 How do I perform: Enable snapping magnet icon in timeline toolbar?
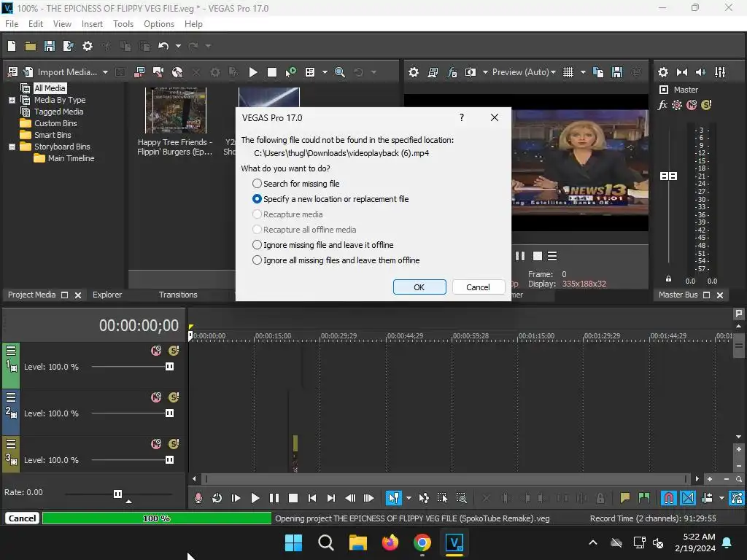[668, 498]
